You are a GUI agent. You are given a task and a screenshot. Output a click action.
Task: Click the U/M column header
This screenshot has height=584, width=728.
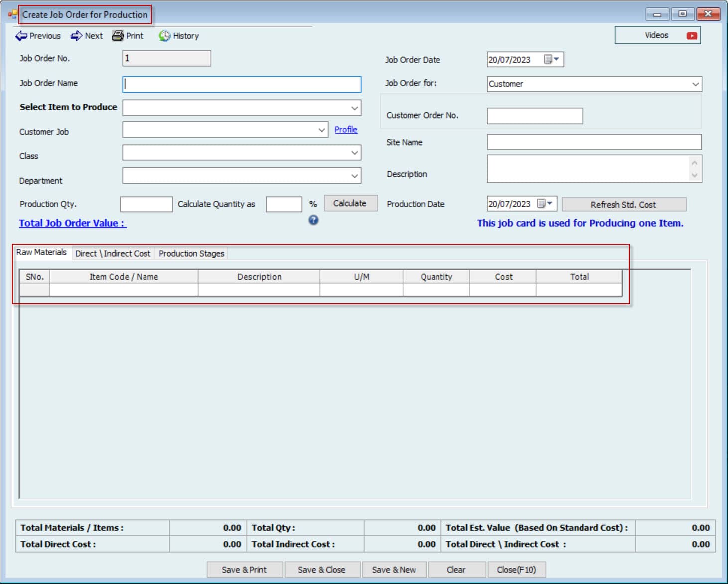coord(362,277)
